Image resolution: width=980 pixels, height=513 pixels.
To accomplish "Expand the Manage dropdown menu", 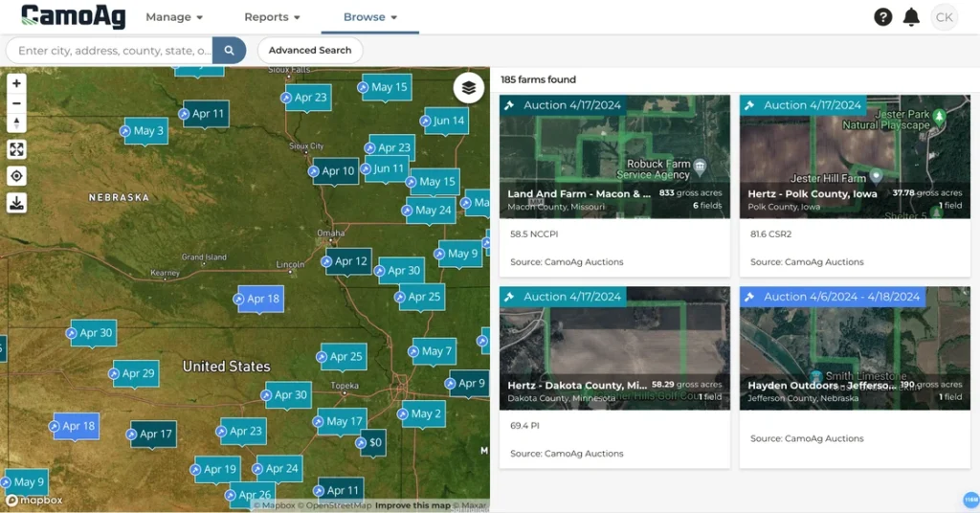I will 174,17.
